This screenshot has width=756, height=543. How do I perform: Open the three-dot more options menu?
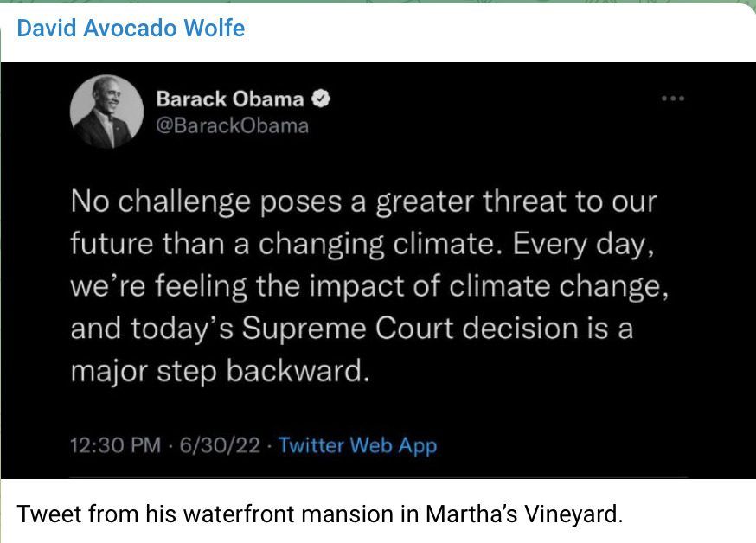pos(672,99)
